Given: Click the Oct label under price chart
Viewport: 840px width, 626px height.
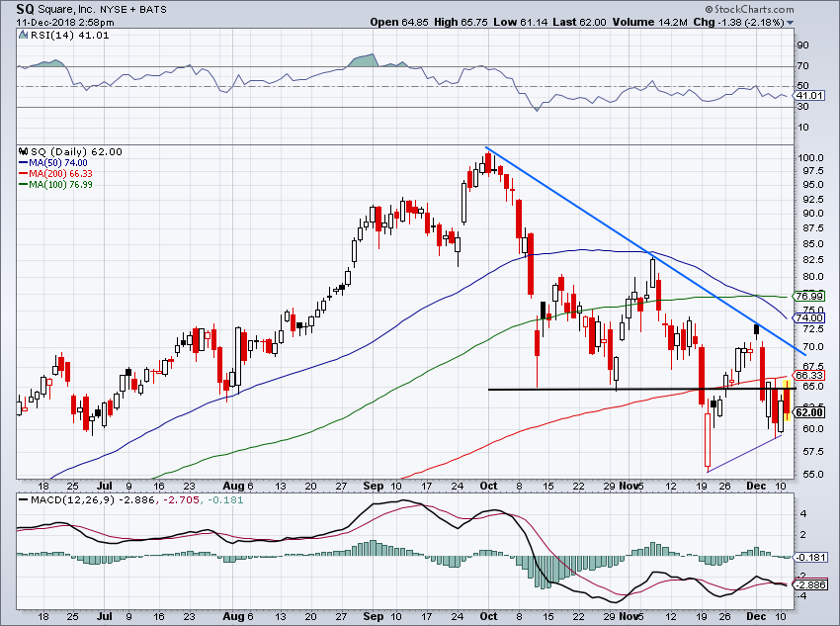Looking at the screenshot, I should tap(488, 486).
